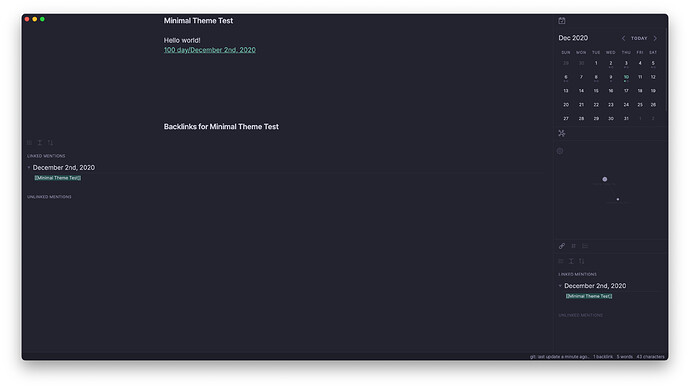Screen dimensions: 690x389
Task: Go to next month in calendar
Action: [655, 38]
